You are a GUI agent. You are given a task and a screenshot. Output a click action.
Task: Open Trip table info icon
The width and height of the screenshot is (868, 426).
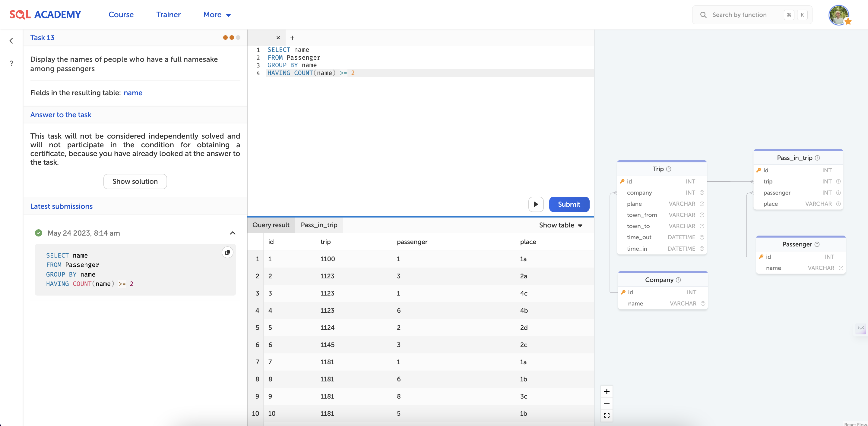[x=669, y=169]
